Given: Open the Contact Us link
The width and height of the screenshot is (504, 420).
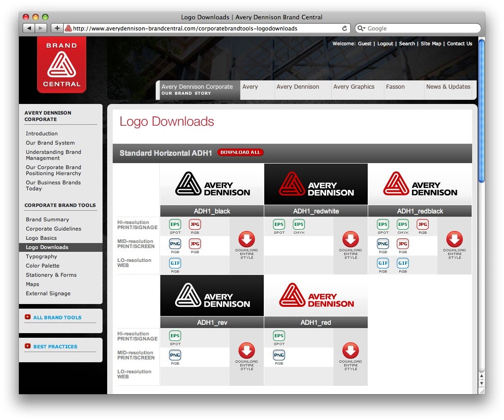Looking at the screenshot, I should click(x=459, y=44).
